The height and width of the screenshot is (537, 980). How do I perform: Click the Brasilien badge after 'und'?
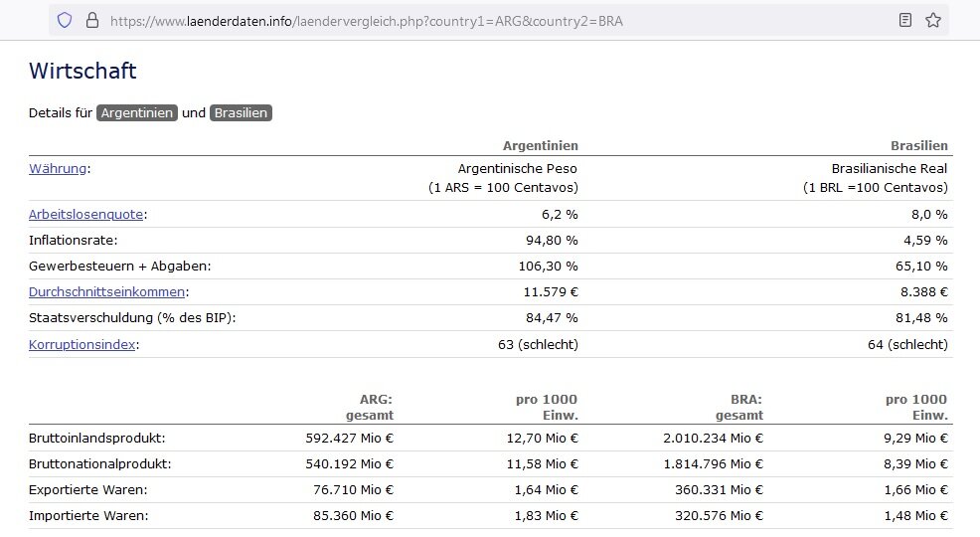pyautogui.click(x=241, y=113)
